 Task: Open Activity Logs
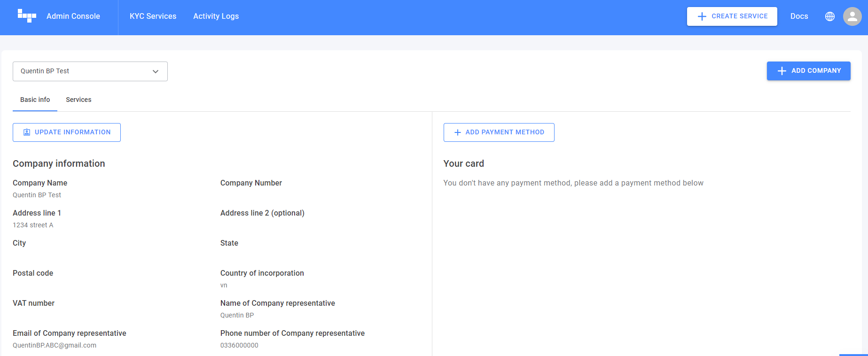click(216, 16)
